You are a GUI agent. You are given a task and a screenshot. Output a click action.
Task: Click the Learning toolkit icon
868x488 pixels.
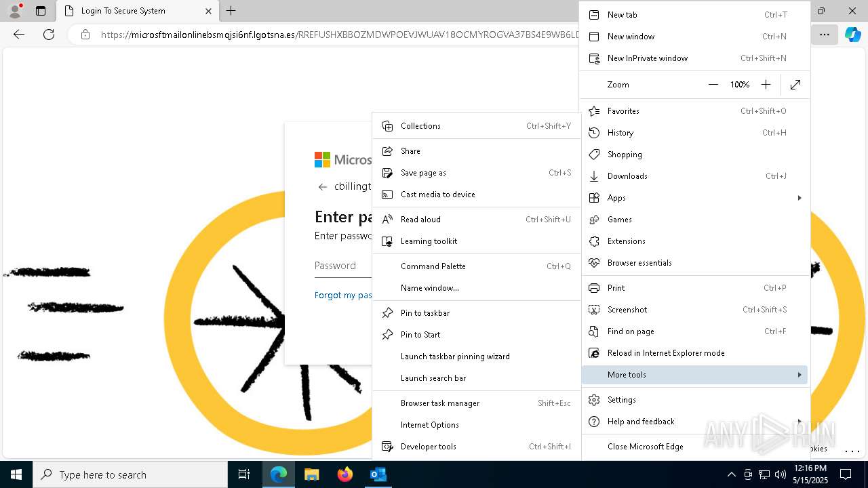[387, 241]
